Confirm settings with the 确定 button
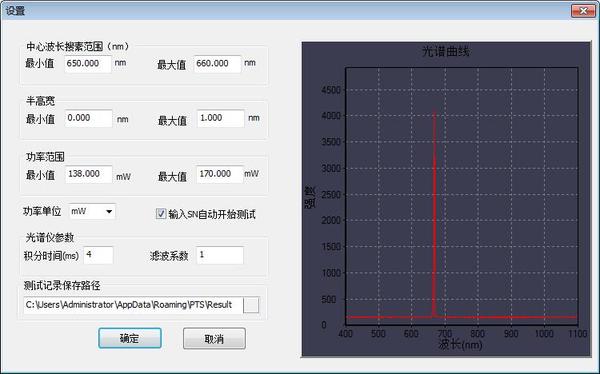Screen dimensions: 600x374 tap(130, 338)
